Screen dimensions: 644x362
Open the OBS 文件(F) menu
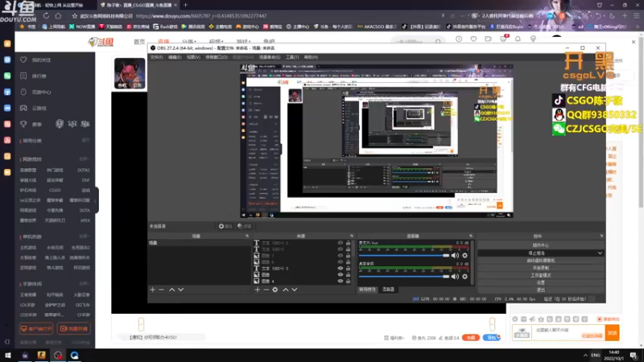point(156,57)
